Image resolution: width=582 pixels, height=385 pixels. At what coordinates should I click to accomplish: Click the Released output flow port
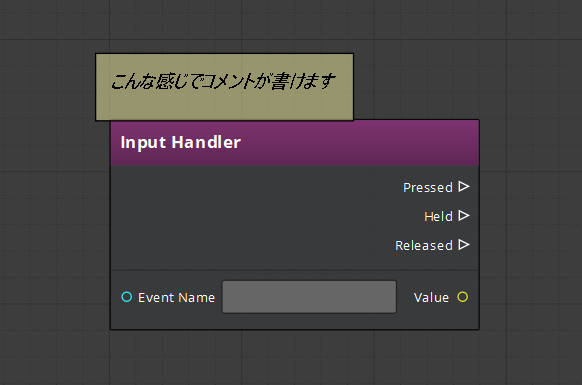464,244
